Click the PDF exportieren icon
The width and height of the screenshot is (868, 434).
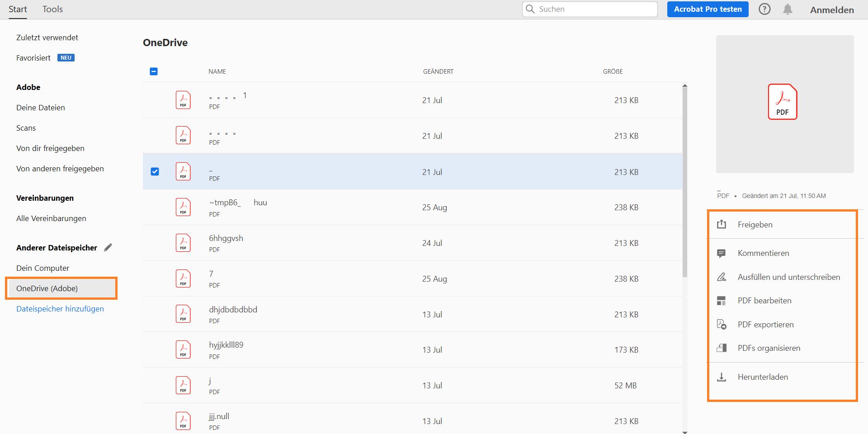click(722, 325)
